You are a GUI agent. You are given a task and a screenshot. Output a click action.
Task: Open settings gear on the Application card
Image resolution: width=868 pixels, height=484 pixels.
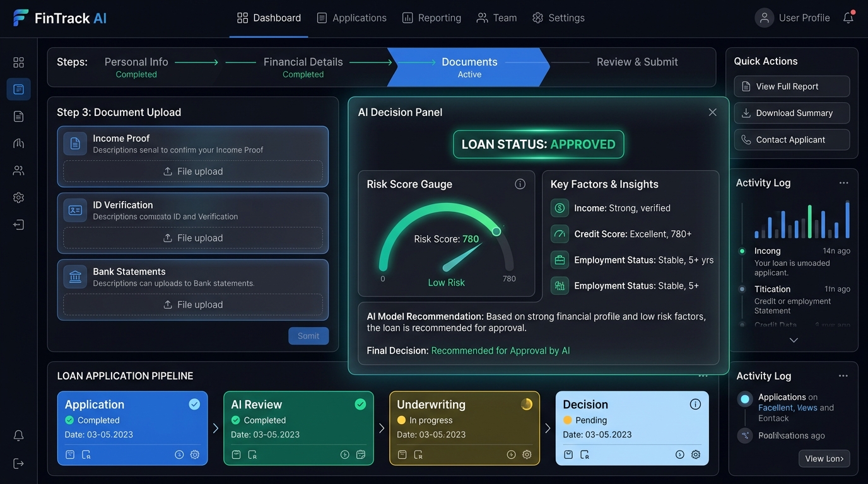[195, 454]
